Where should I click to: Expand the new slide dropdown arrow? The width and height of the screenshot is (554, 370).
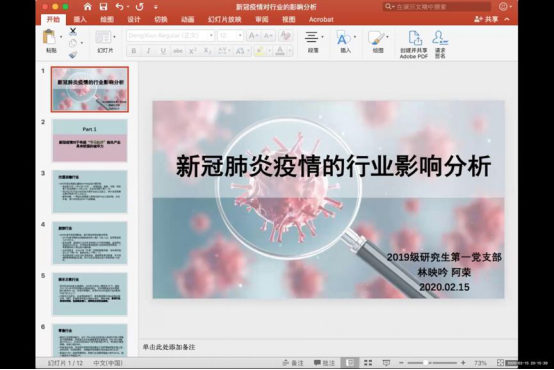coord(114,37)
